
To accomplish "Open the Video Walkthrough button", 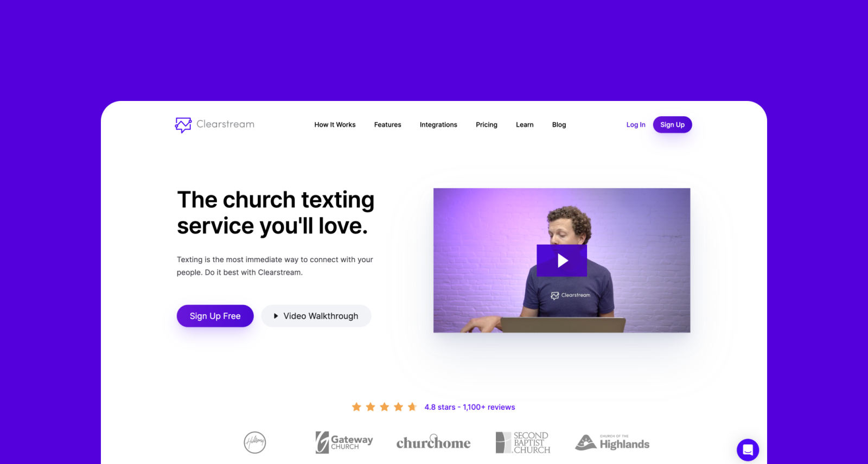I will (x=316, y=316).
